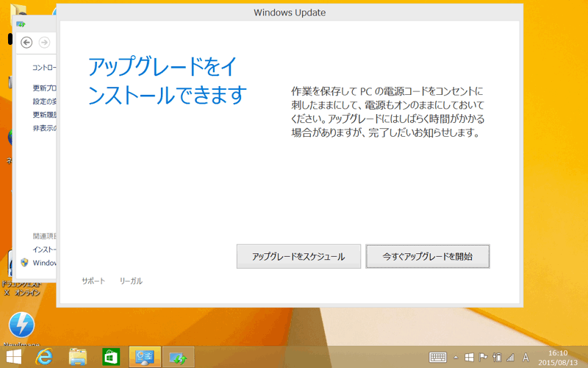Open File Explorer from taskbar
The height and width of the screenshot is (368, 588).
click(78, 357)
